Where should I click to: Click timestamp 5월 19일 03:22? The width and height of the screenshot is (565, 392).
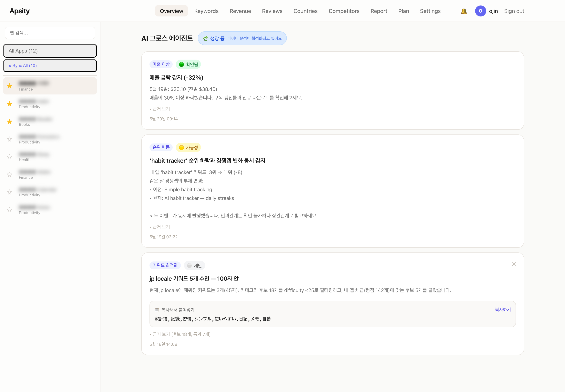[163, 237]
